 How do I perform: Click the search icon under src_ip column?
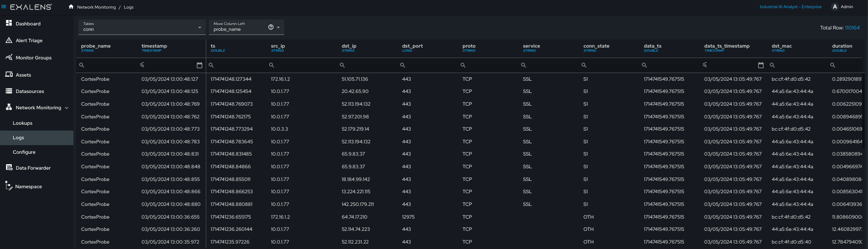coord(271,65)
